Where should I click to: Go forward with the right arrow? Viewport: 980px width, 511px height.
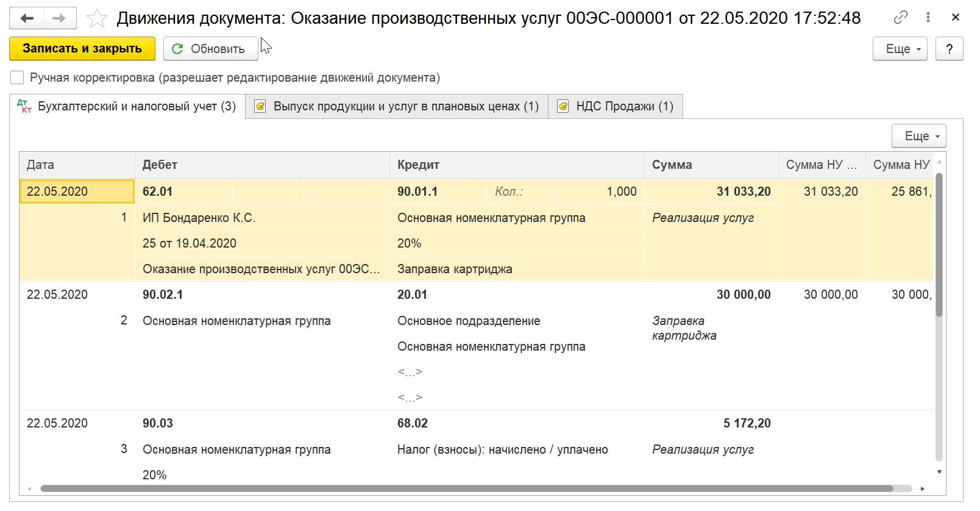[59, 18]
